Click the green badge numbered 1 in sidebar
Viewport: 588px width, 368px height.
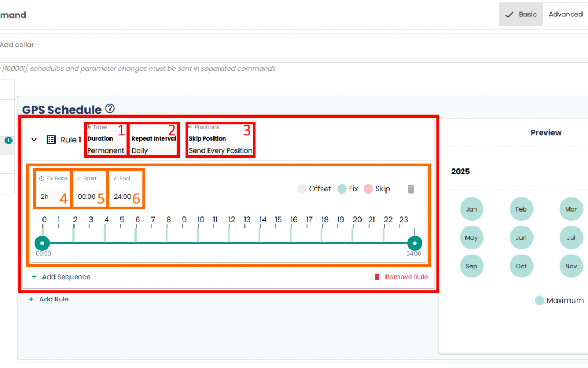click(9, 141)
